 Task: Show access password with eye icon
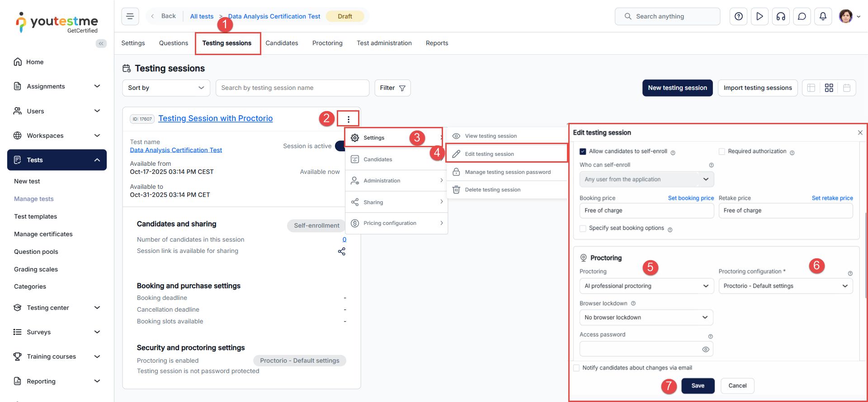tap(705, 350)
